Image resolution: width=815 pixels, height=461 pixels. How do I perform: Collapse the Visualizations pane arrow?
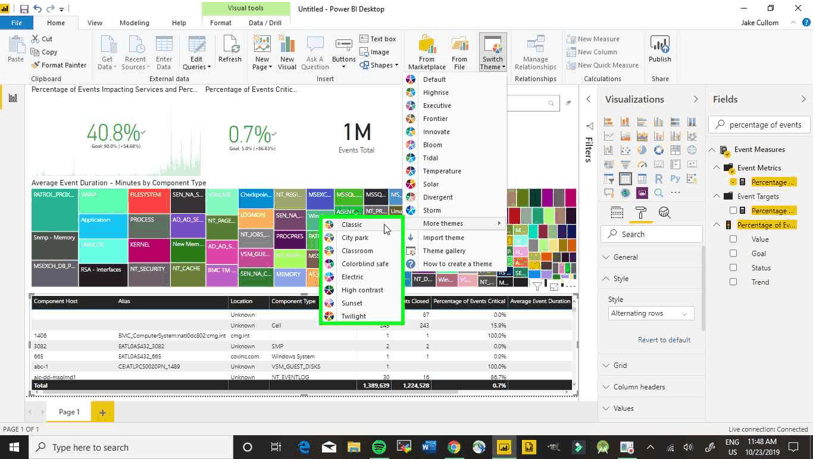[x=695, y=99]
